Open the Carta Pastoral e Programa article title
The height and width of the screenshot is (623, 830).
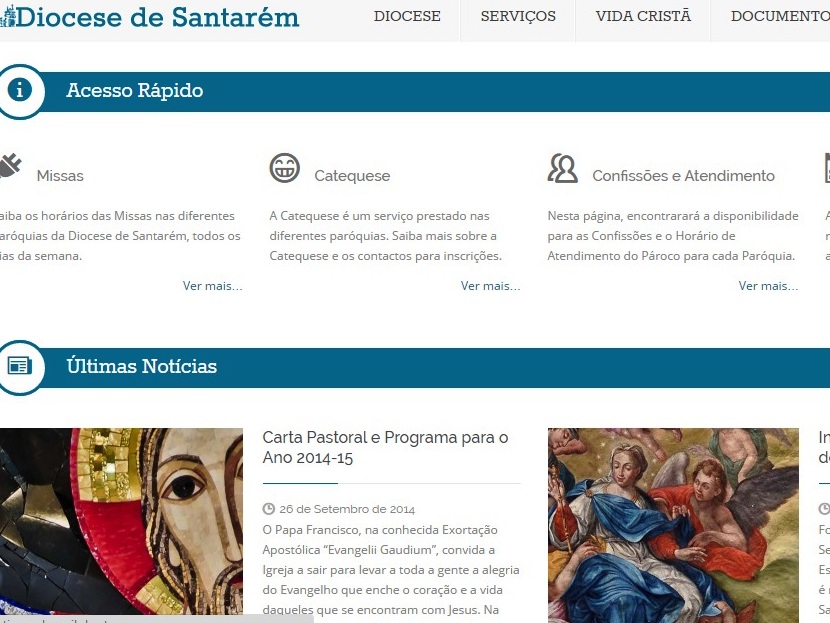pyautogui.click(x=385, y=447)
